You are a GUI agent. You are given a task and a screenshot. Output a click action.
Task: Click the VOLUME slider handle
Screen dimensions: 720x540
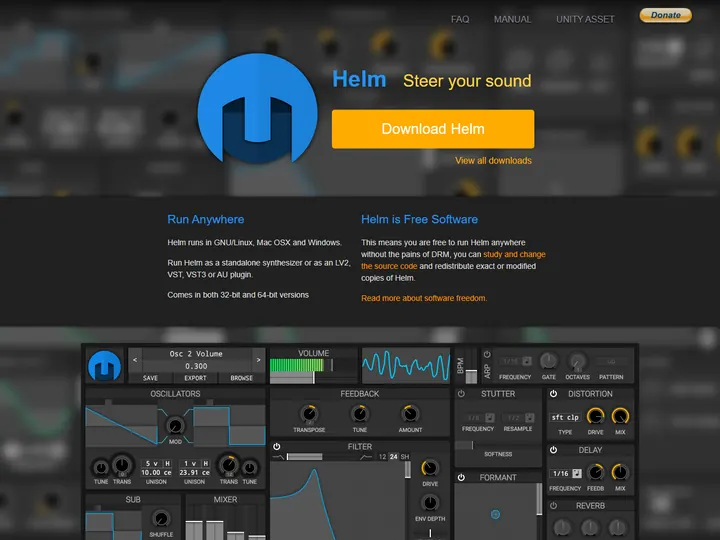(x=314, y=378)
